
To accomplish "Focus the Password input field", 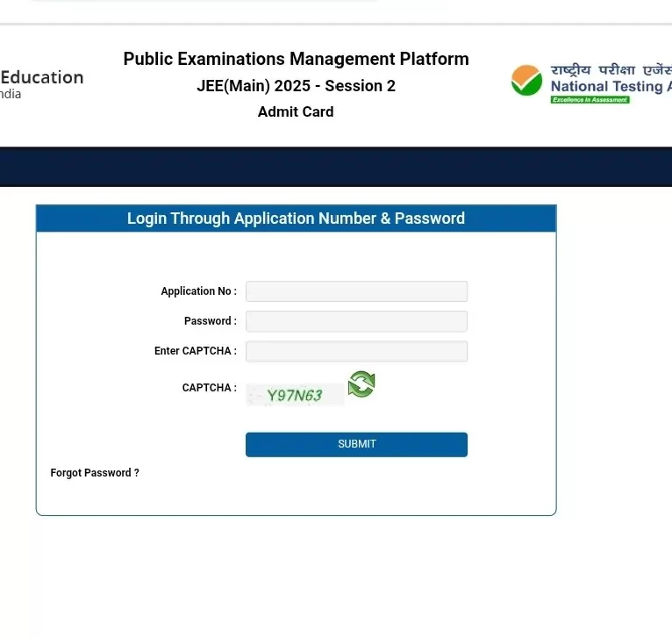I will point(356,321).
